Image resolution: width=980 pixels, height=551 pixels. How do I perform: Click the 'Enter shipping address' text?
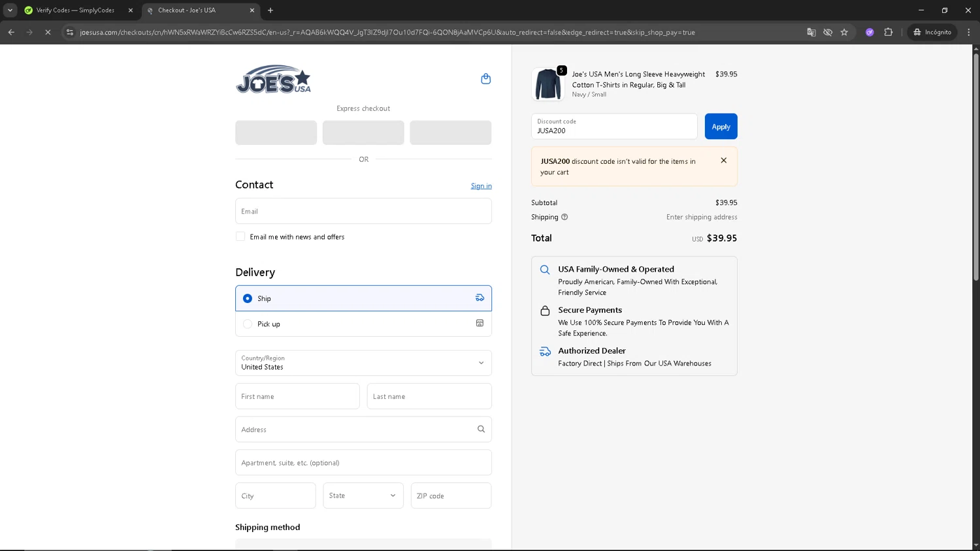[702, 217]
